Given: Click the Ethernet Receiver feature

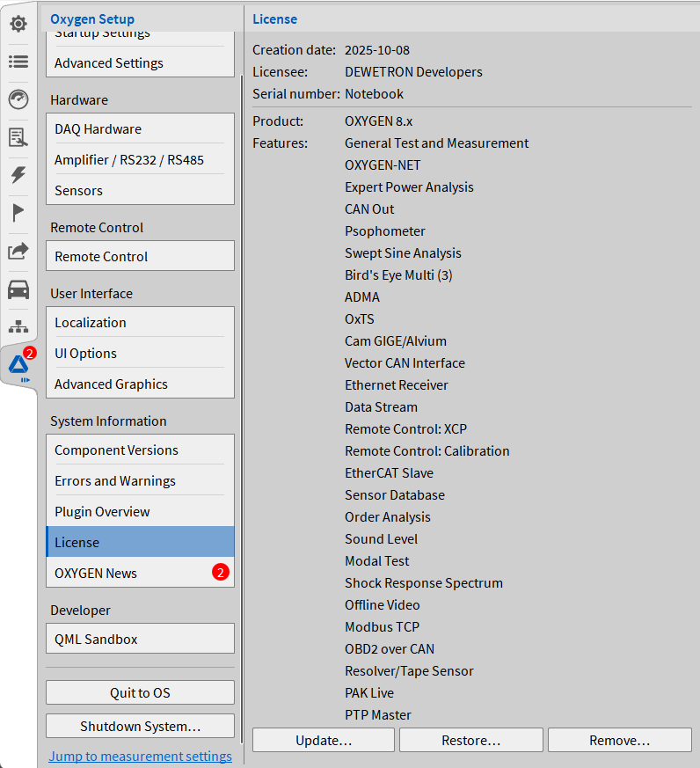Looking at the screenshot, I should click(396, 385).
